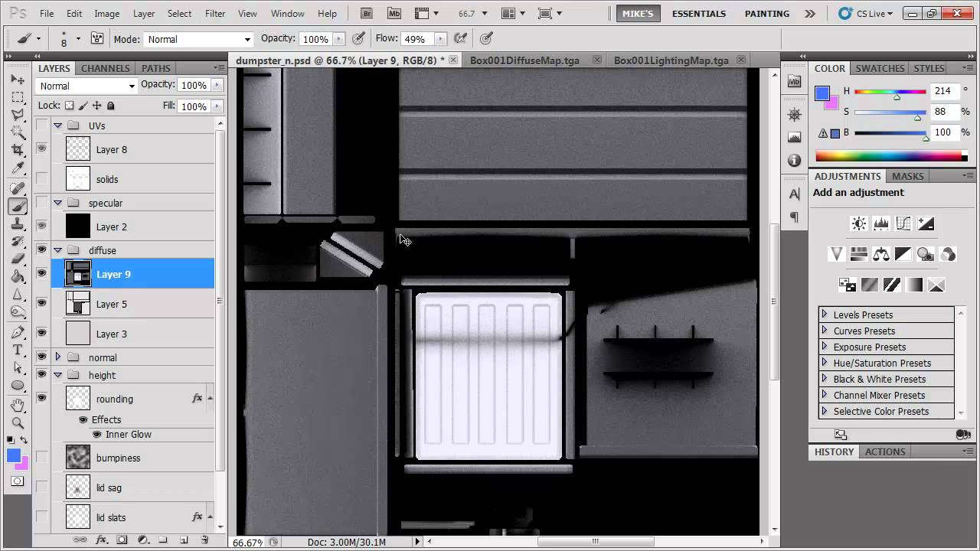Viewport: 980px width, 551px height.
Task: Add Black & White adjustment
Action: tap(903, 254)
